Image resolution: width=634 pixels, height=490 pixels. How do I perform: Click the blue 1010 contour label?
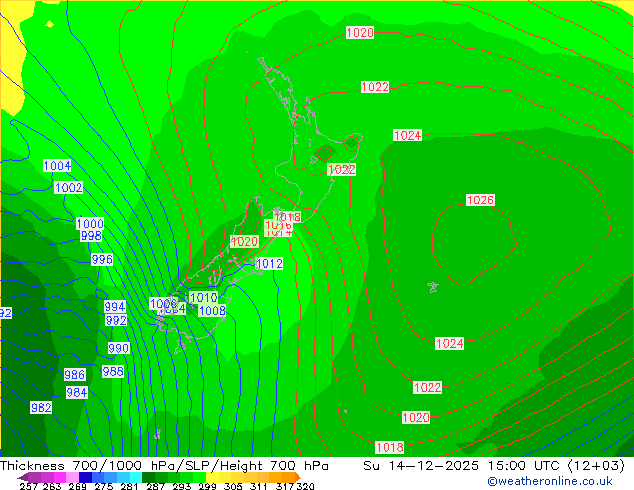point(203,298)
